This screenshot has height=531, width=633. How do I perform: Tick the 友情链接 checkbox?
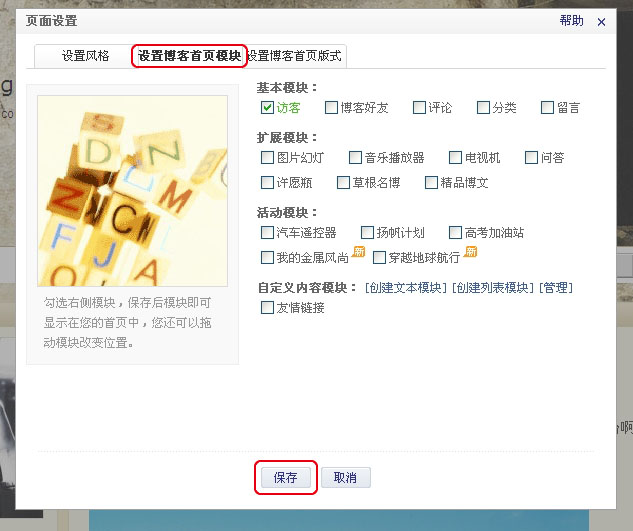[267, 308]
